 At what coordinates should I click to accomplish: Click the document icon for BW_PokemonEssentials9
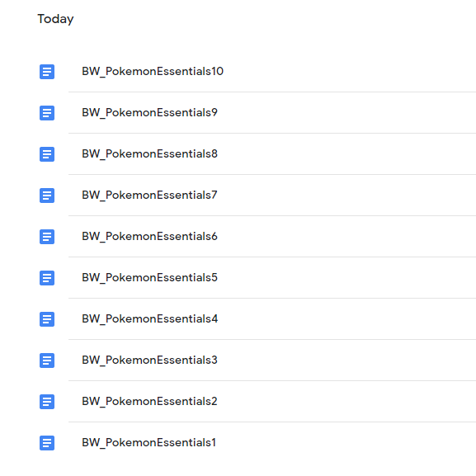47,113
